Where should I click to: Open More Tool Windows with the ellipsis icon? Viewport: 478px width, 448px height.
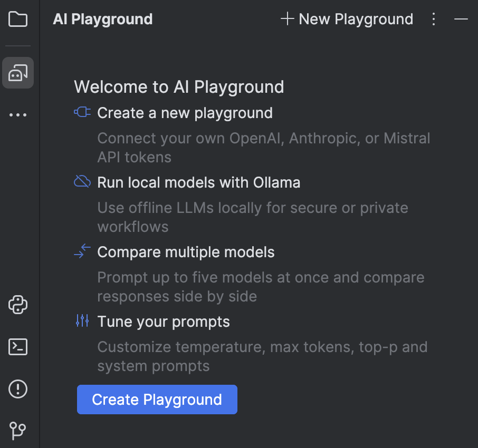18,114
